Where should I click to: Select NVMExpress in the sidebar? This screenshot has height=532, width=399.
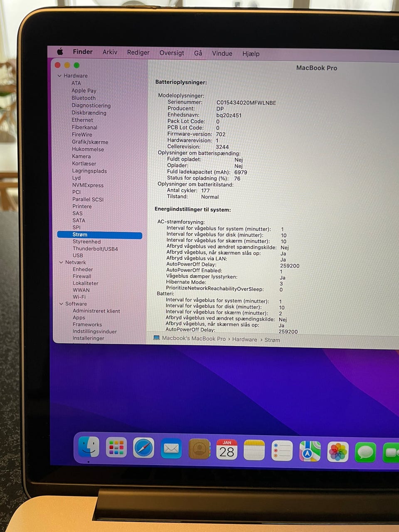[88, 185]
